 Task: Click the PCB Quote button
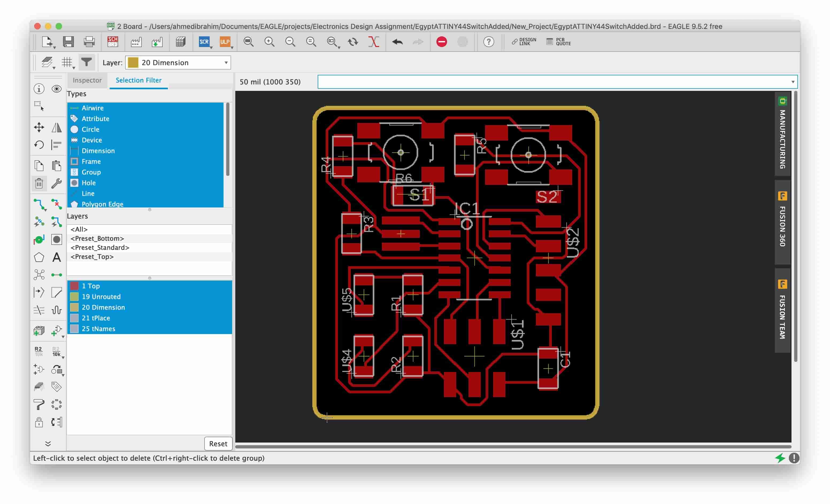click(x=558, y=41)
